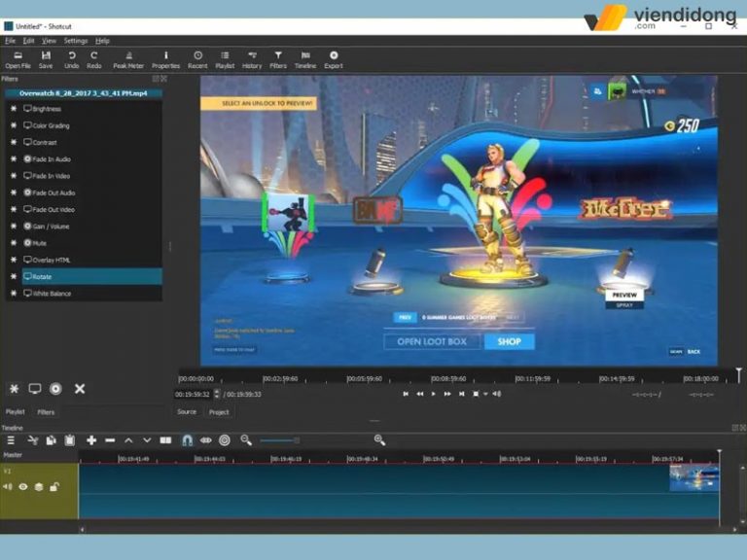747x560 pixels.
Task: Click the Redo toolbar icon
Action: [x=93, y=60]
